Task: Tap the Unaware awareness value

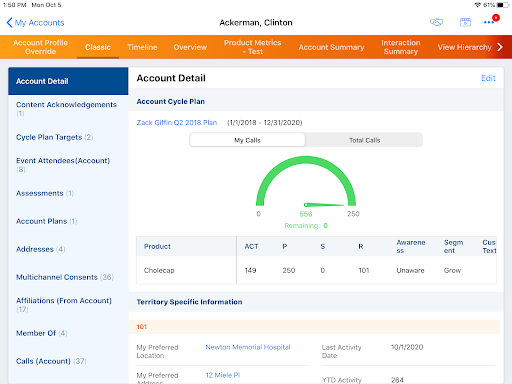Action: click(x=410, y=270)
